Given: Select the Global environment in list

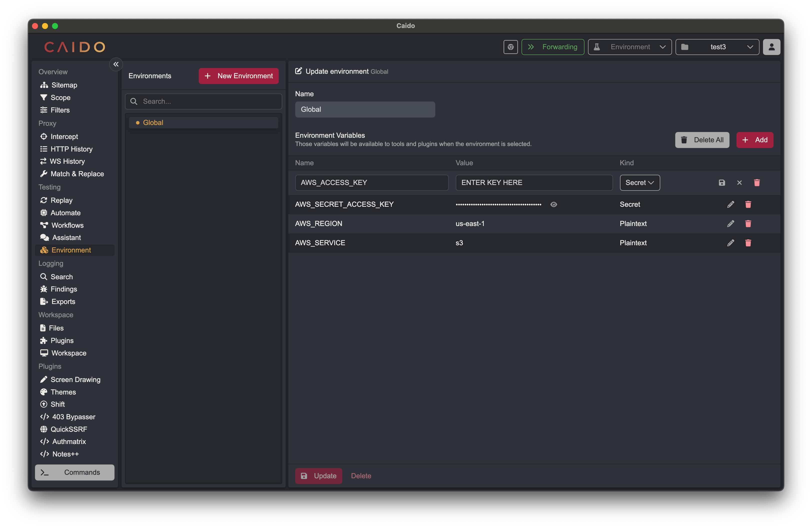Looking at the screenshot, I should coord(204,122).
